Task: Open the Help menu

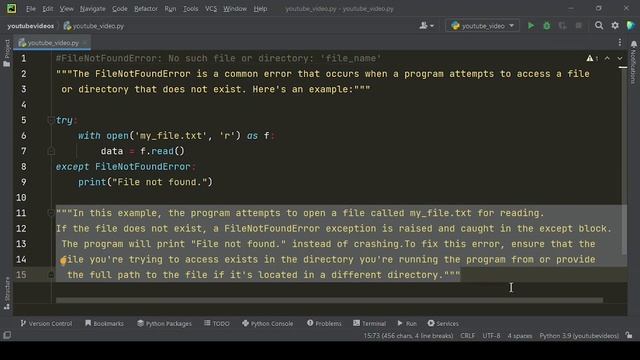Action: [x=260, y=9]
